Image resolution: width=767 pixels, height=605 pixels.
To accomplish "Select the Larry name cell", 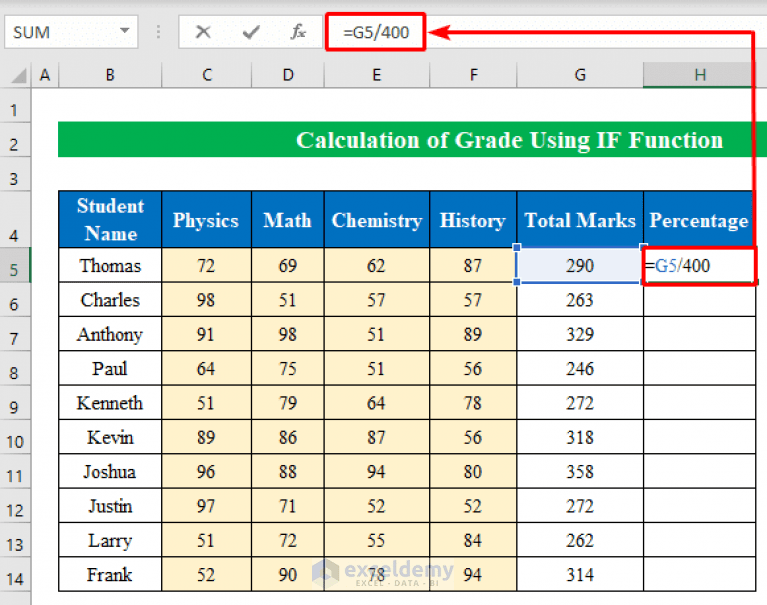I will 110,540.
